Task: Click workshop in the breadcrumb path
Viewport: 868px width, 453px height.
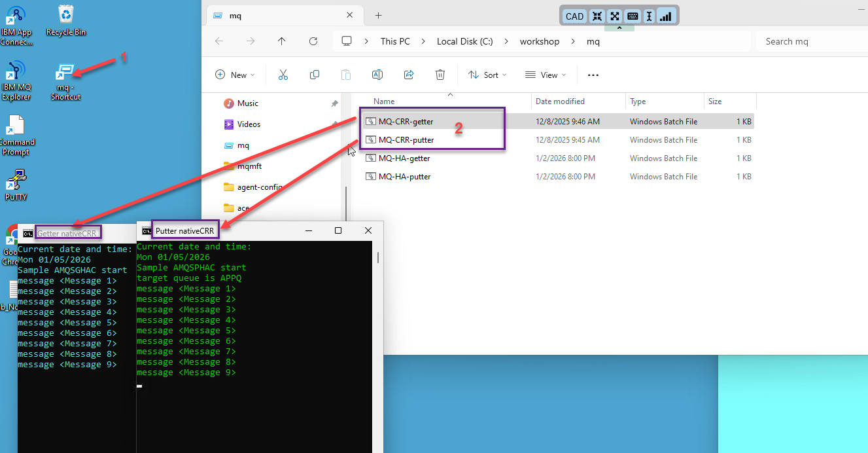Action: [x=540, y=41]
